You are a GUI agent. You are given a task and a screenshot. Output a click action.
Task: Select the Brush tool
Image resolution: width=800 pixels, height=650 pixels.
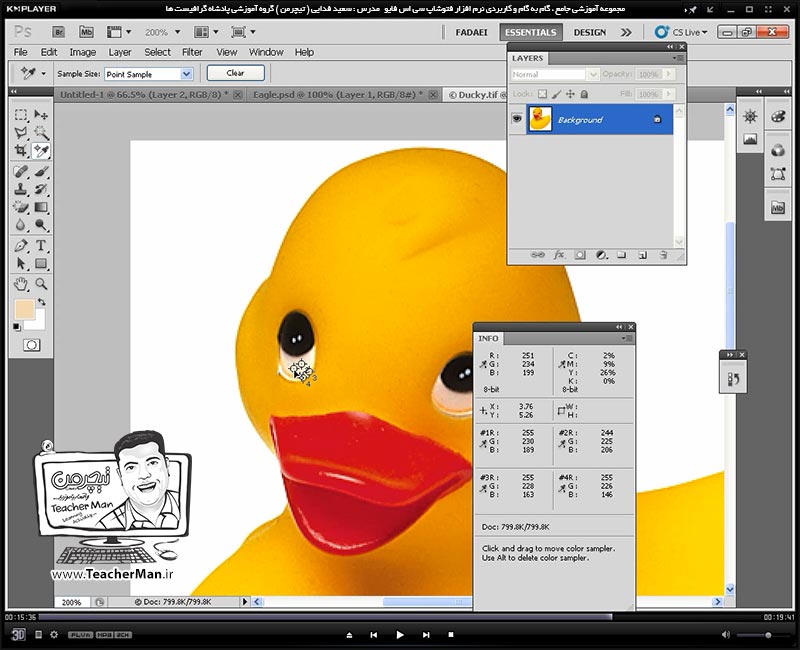[x=41, y=171]
